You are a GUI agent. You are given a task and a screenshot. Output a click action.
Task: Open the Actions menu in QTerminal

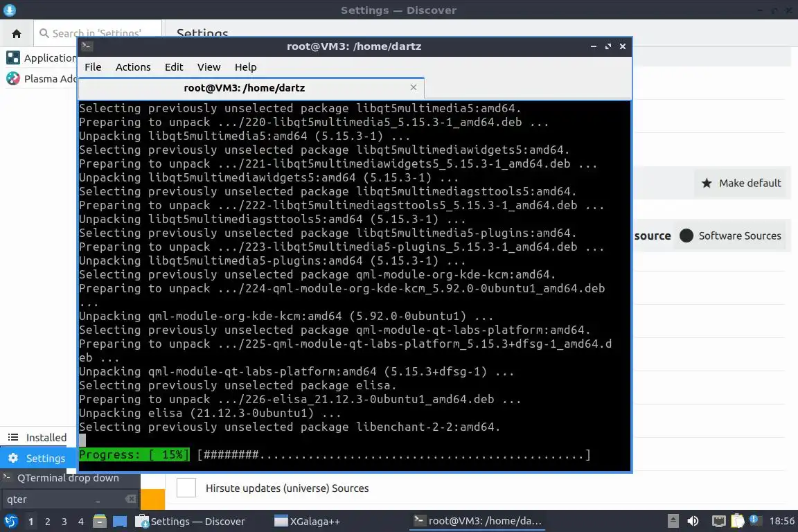133,67
